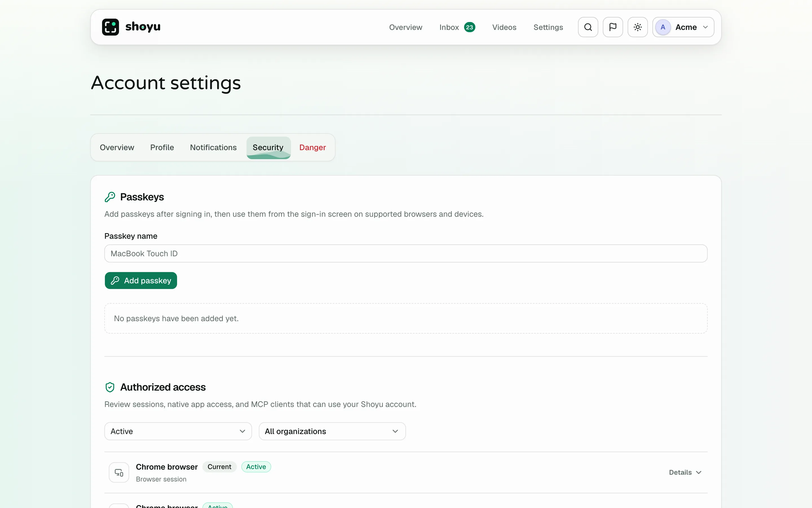
Task: Open the Active status filter dropdown
Action: pos(178,431)
